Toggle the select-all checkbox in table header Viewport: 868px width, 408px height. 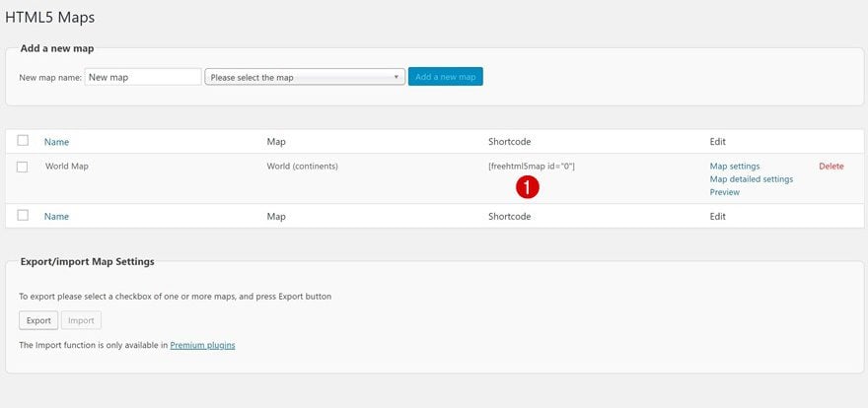[23, 141]
